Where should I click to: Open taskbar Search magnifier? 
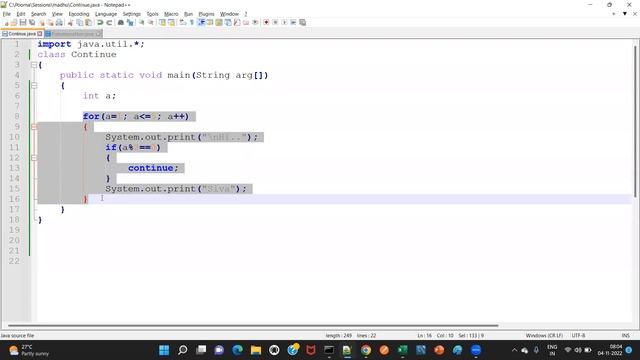182,350
